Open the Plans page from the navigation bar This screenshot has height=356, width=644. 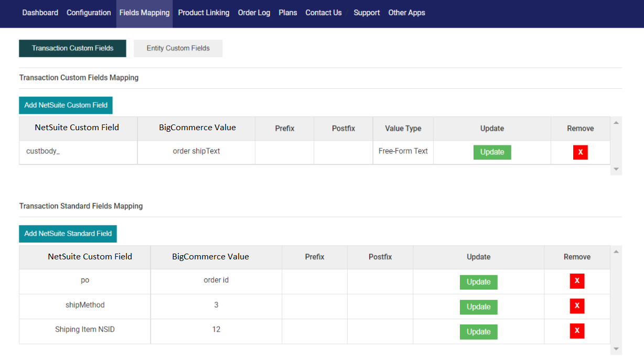(x=287, y=13)
